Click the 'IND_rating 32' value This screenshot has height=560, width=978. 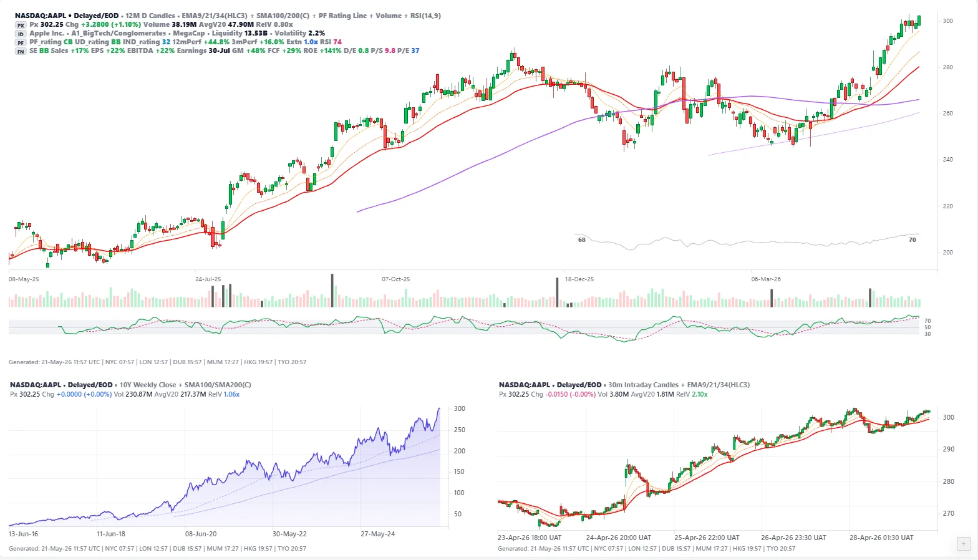tap(147, 42)
